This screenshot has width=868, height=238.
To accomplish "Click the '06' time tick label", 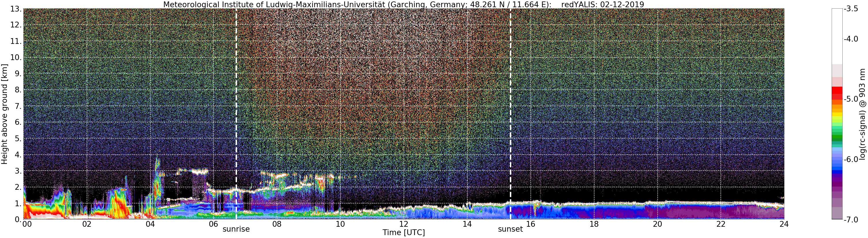I will tap(213, 224).
